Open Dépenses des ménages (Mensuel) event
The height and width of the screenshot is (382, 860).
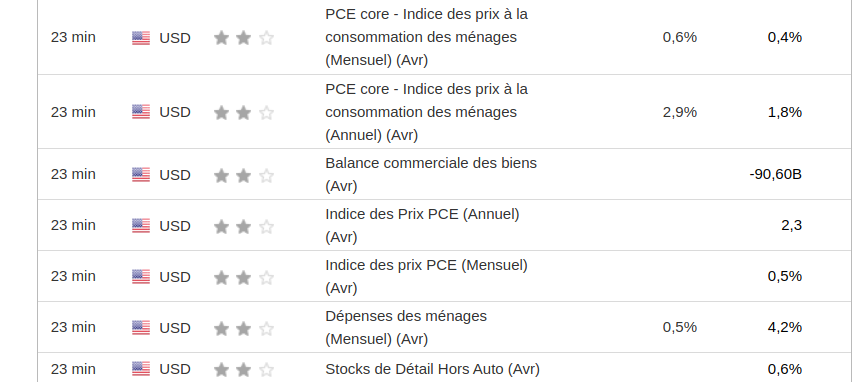[x=406, y=328]
